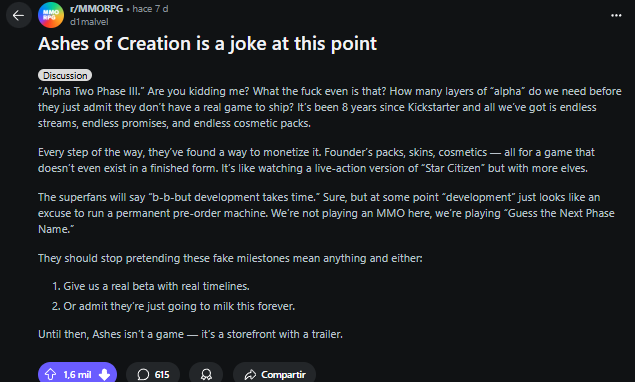Give an award with the ribbon icon
The width and height of the screenshot is (635, 382).
pyautogui.click(x=206, y=375)
